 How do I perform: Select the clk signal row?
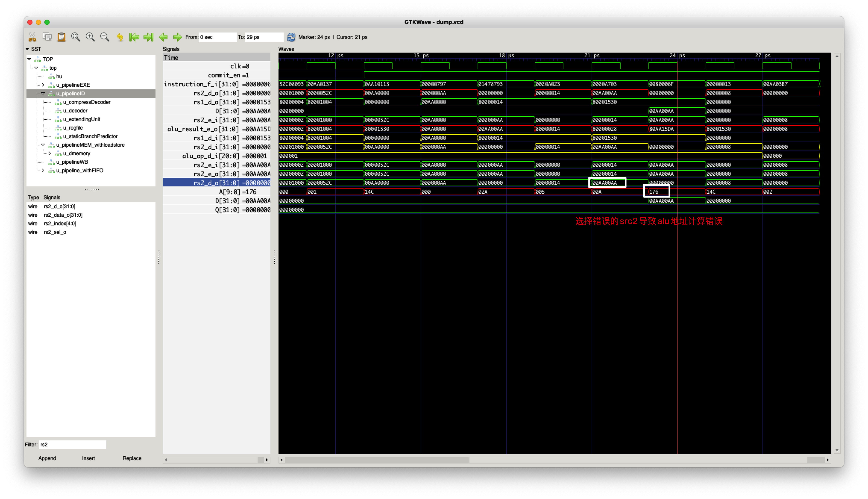(216, 66)
